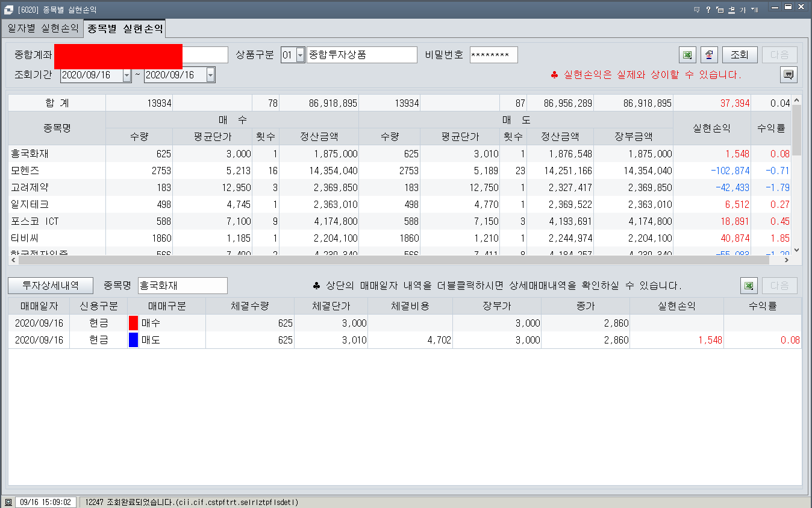Export top table with Excel icon

click(x=687, y=55)
